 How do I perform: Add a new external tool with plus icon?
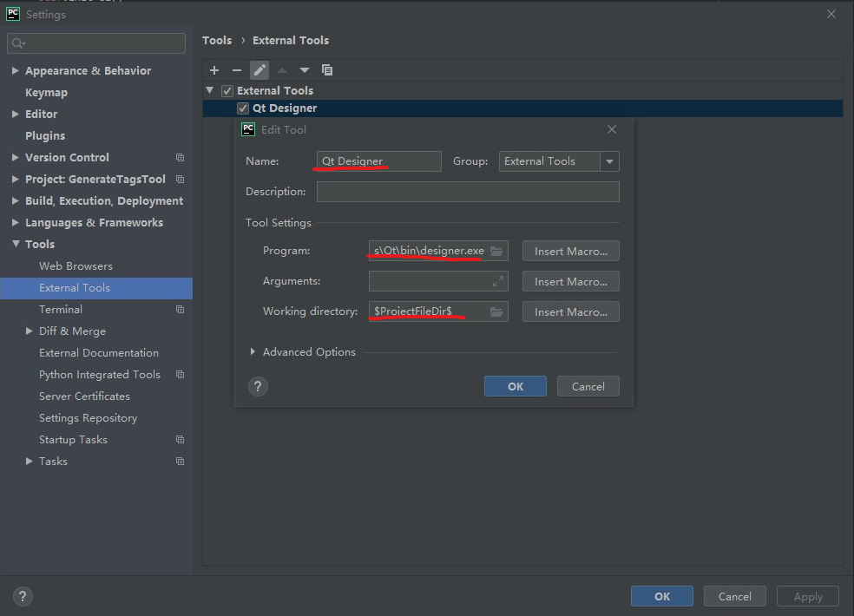tap(214, 70)
